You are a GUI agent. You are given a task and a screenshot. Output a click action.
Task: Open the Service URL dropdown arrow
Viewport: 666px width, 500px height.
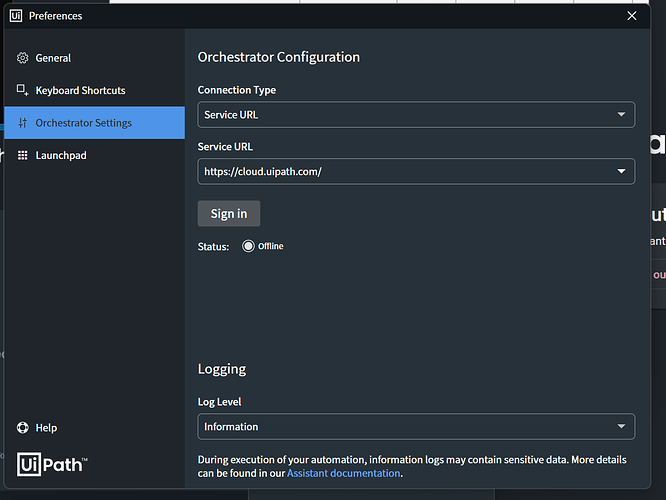click(621, 171)
